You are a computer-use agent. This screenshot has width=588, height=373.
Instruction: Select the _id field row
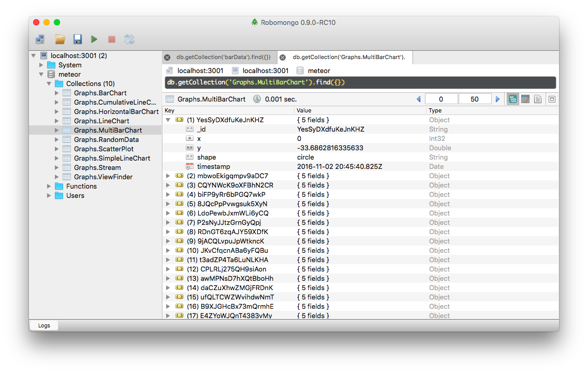360,130
